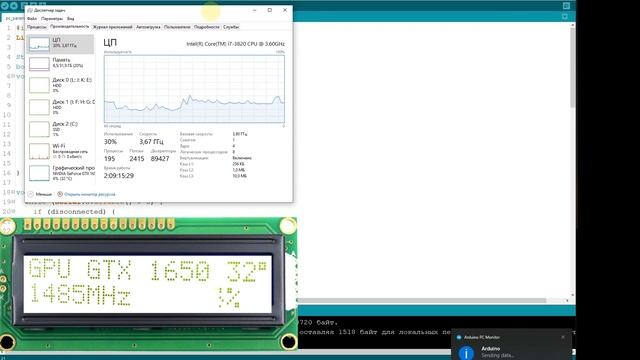This screenshot has width=640, height=360.
Task: Click Arduino IDE Upload arrow button
Action: pos(14,5)
